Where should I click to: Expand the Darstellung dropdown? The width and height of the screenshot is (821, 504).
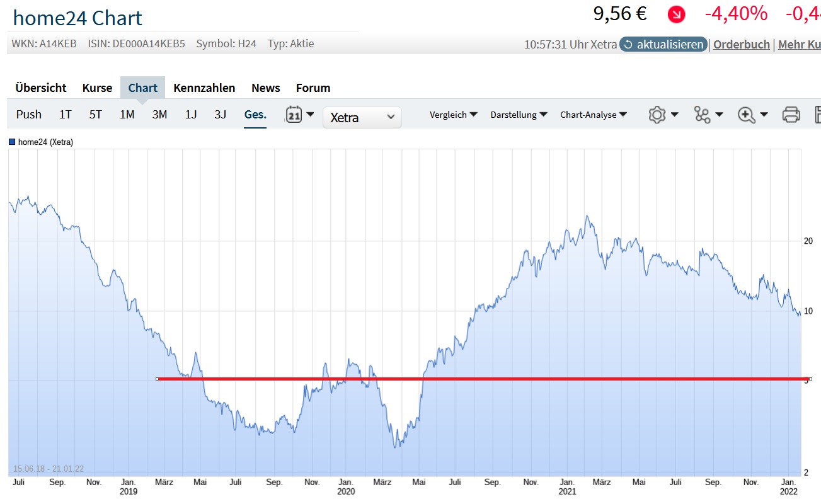519,115
